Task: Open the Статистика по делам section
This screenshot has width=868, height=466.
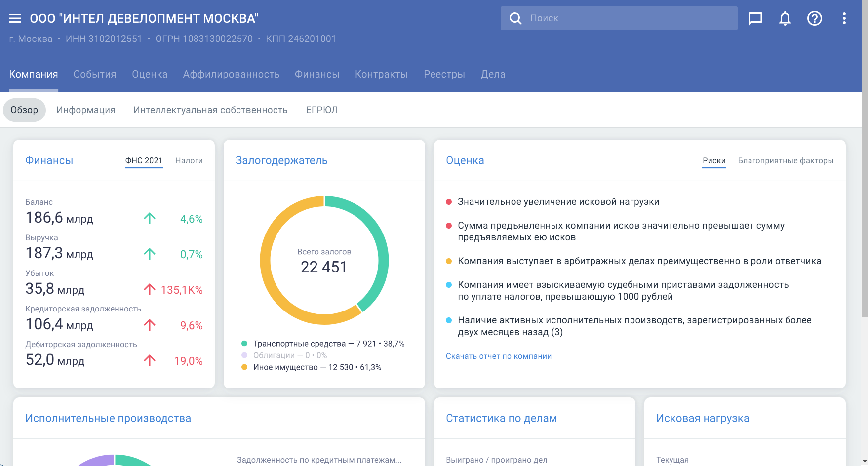Action: click(x=502, y=418)
